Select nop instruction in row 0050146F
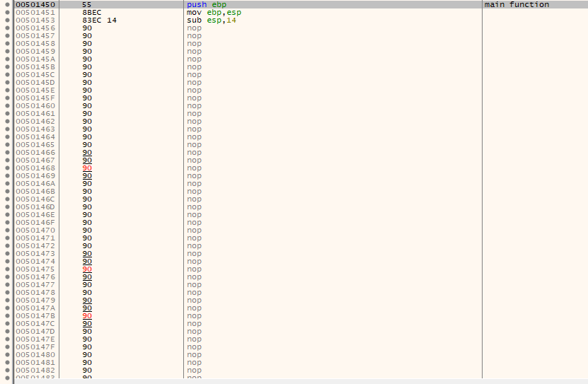Image resolution: width=588 pixels, height=384 pixels. click(195, 223)
